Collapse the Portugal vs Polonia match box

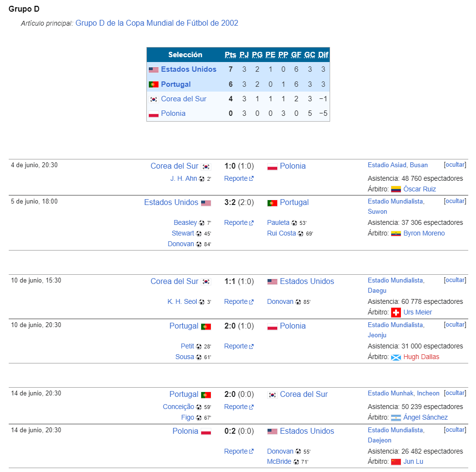point(455,325)
